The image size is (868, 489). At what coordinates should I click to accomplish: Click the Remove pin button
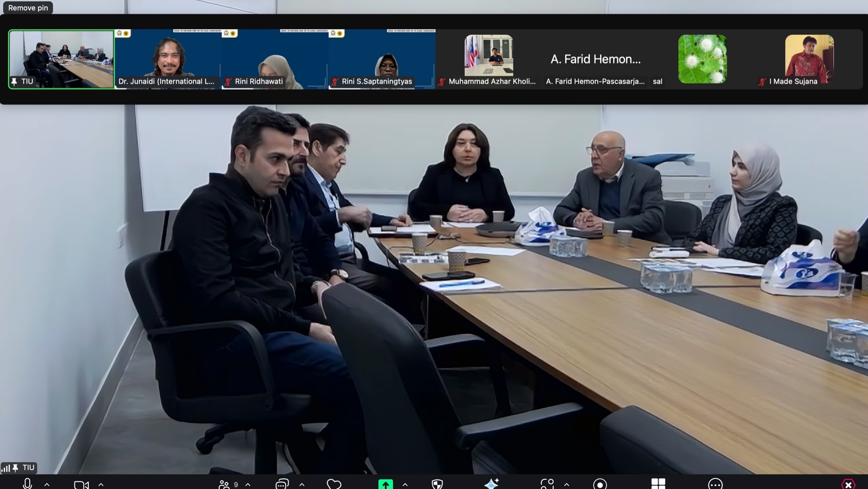coord(28,8)
